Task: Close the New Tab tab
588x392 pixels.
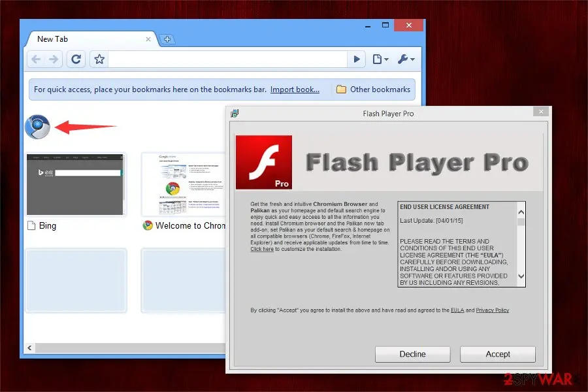Action: click(x=148, y=39)
